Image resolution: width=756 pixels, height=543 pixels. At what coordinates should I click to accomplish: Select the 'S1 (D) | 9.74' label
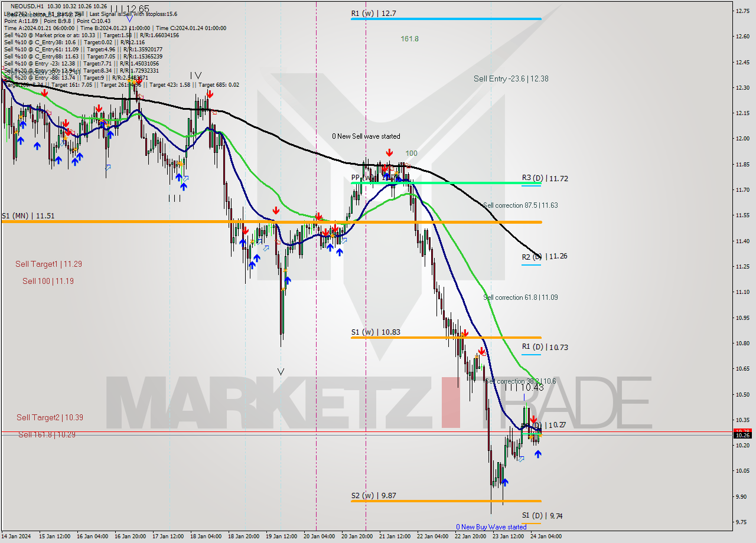542,516
